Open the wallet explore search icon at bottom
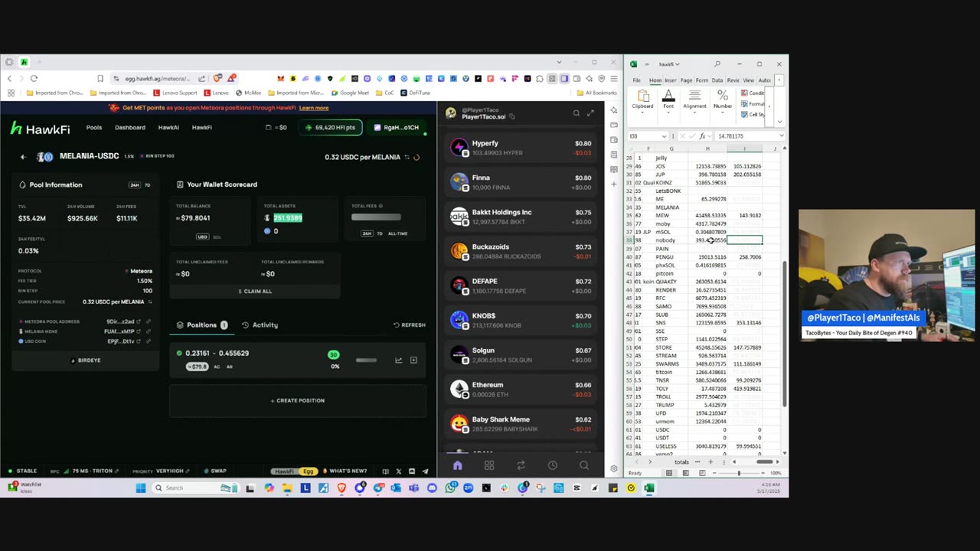This screenshot has height=551, width=980. [584, 465]
